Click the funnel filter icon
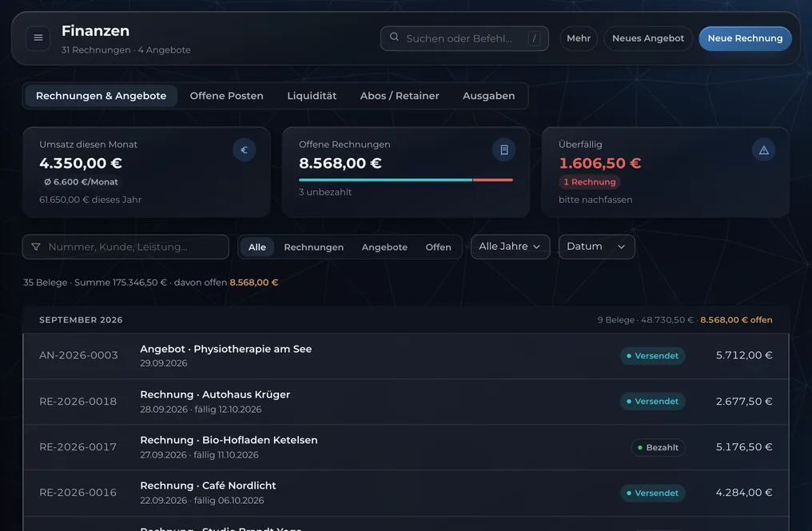Screen dimensions: 812x531 36,247
